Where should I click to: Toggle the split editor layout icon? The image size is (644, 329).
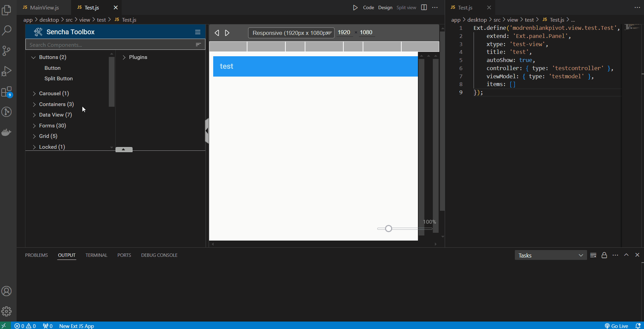[424, 7]
